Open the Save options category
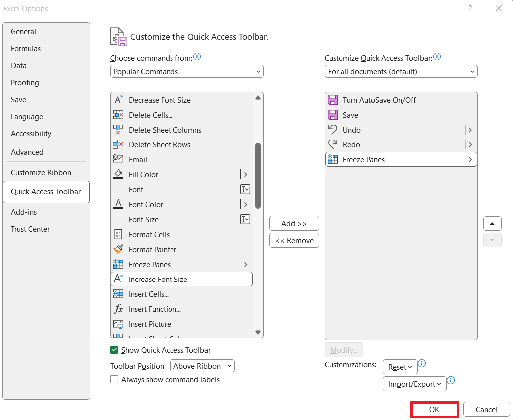This screenshot has height=420, width=513. point(46,100)
